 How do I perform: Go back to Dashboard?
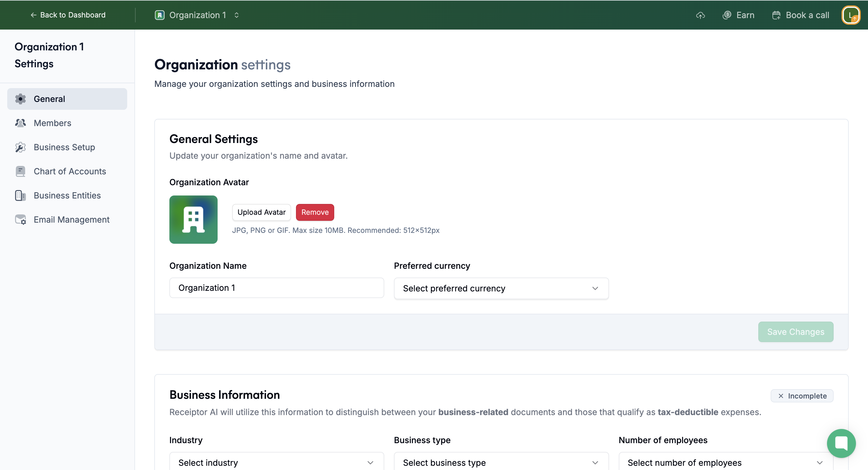pyautogui.click(x=68, y=15)
